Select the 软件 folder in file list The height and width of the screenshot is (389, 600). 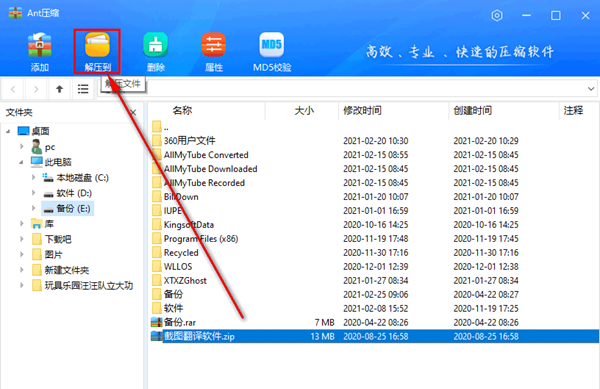373,308
